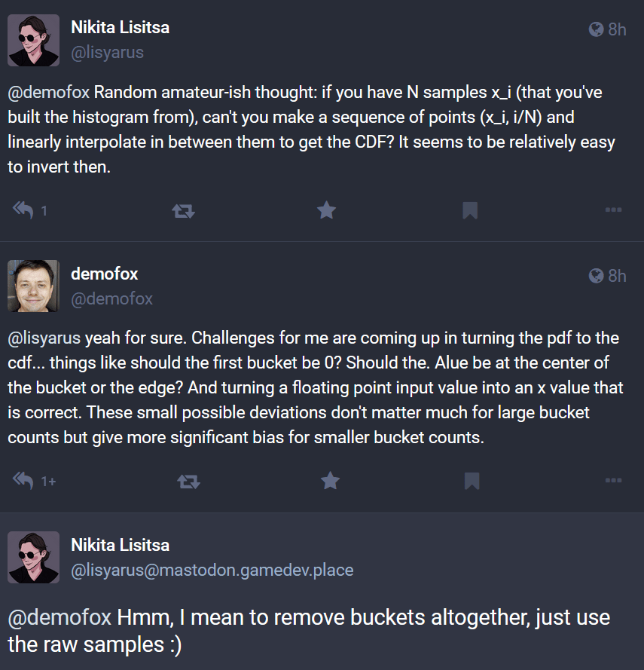Bookmark demofox's post

[x=470, y=480]
